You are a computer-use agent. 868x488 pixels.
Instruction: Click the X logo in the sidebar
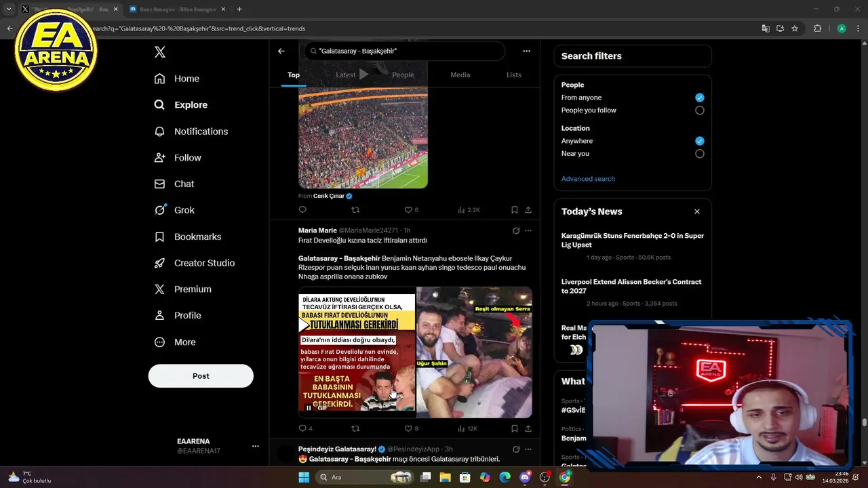(x=160, y=52)
